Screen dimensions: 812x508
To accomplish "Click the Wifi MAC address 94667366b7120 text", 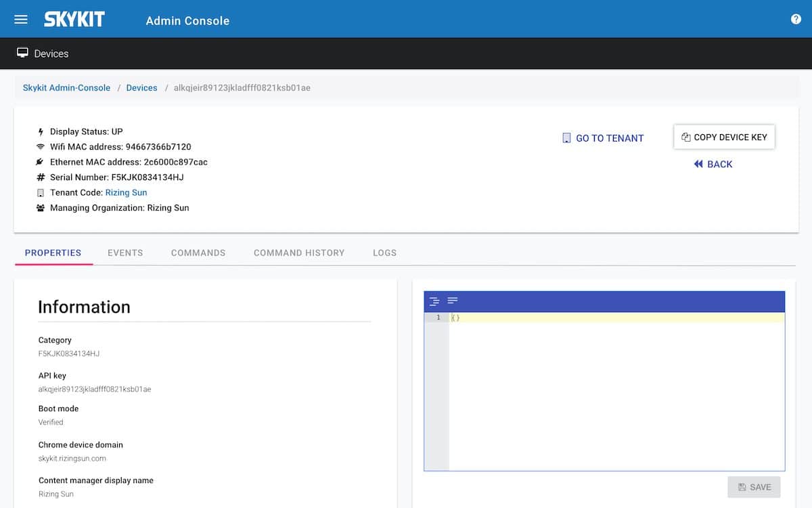I will (120, 147).
